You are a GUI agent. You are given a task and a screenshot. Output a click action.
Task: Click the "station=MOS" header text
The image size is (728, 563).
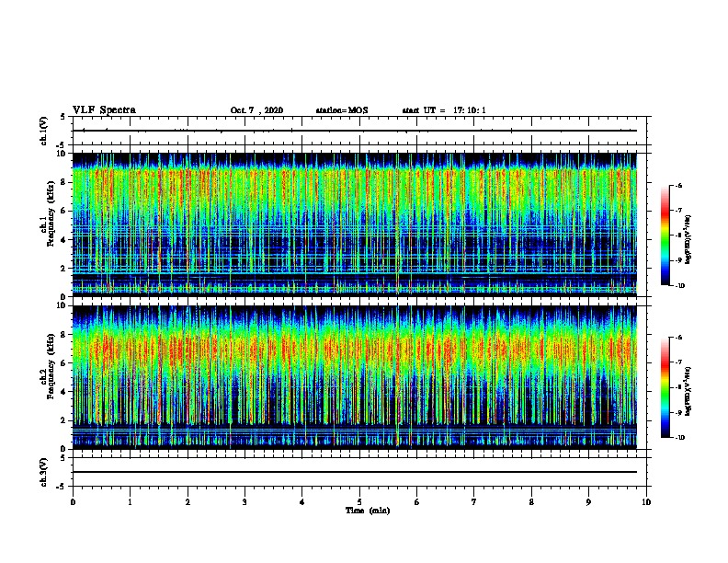(342, 110)
